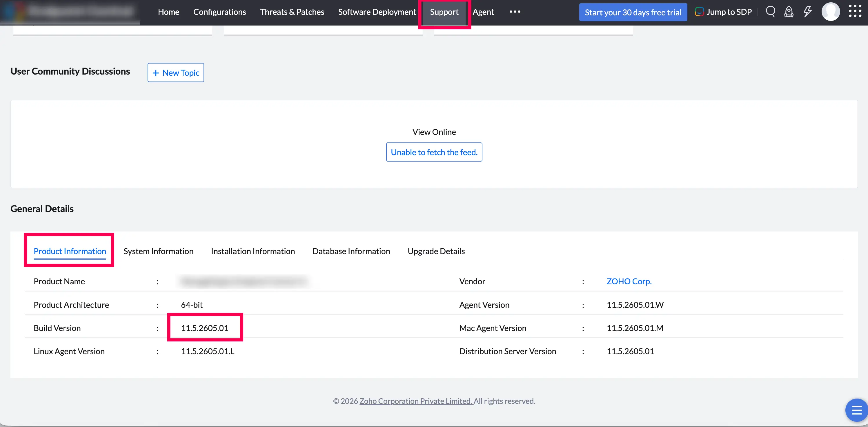Open the Agent menu
This screenshot has height=427, width=868.
483,12
